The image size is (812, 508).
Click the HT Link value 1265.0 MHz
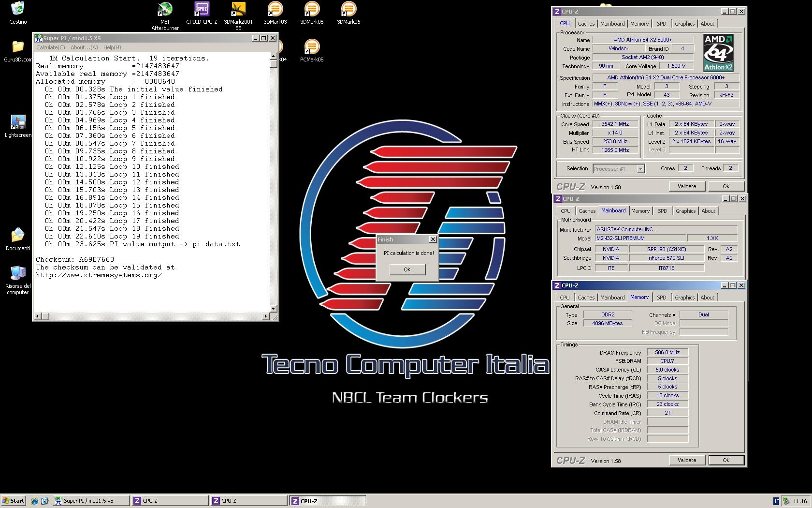(x=615, y=150)
